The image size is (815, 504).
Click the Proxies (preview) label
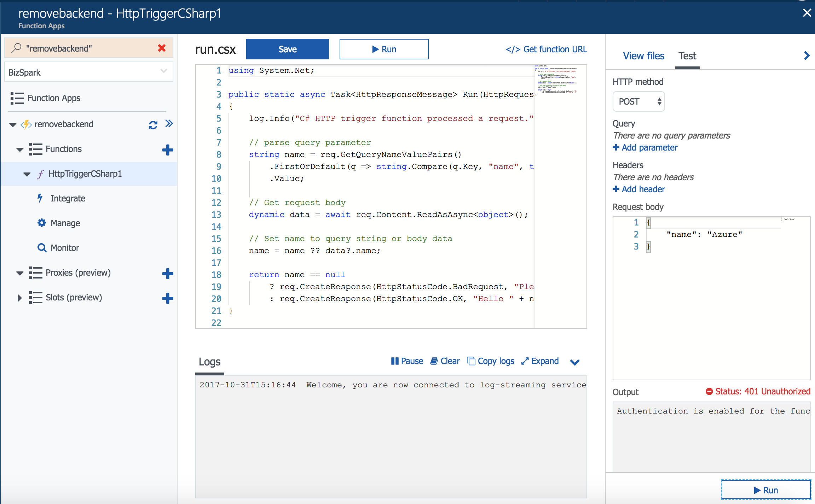coord(78,273)
